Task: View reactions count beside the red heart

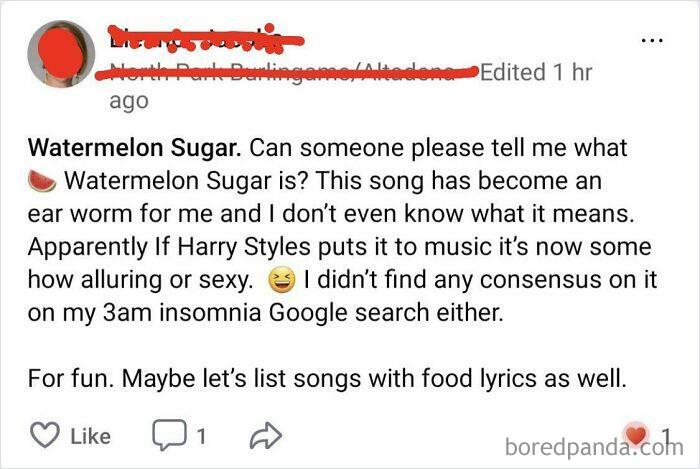Action: click(665, 435)
